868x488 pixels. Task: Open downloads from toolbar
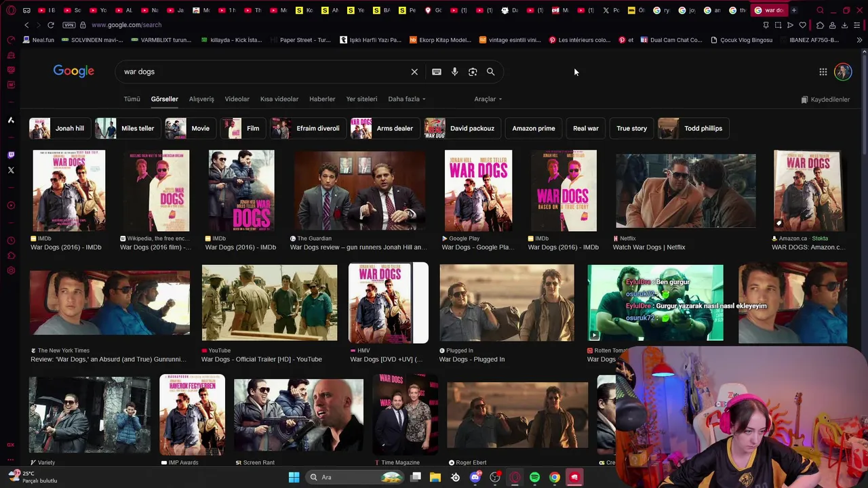pos(844,25)
